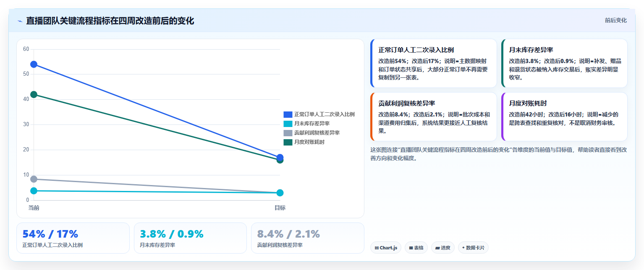Click the blue data point at 17 目标

280,157
